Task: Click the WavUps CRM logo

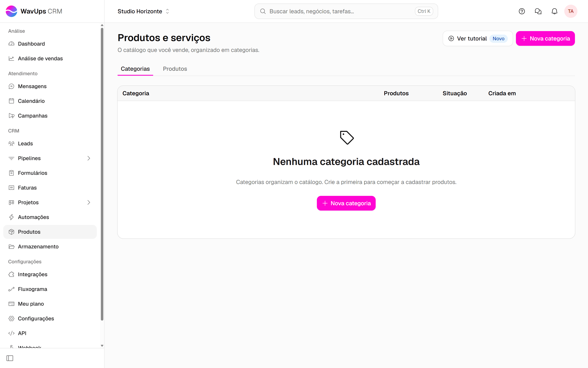Action: pyautogui.click(x=34, y=11)
